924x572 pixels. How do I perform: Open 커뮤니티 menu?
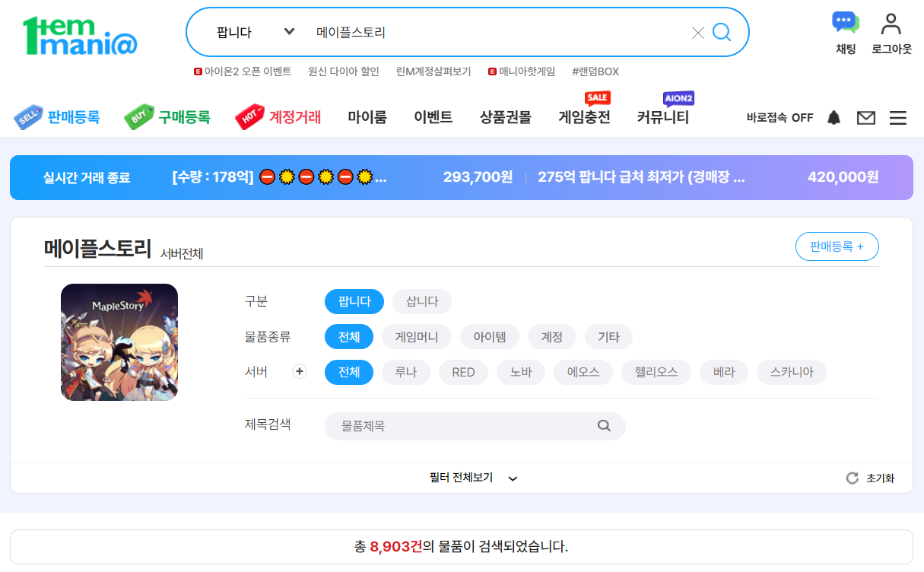tap(663, 117)
